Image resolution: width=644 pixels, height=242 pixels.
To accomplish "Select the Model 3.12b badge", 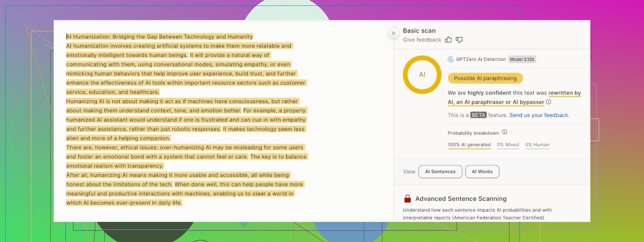I will point(522,59).
